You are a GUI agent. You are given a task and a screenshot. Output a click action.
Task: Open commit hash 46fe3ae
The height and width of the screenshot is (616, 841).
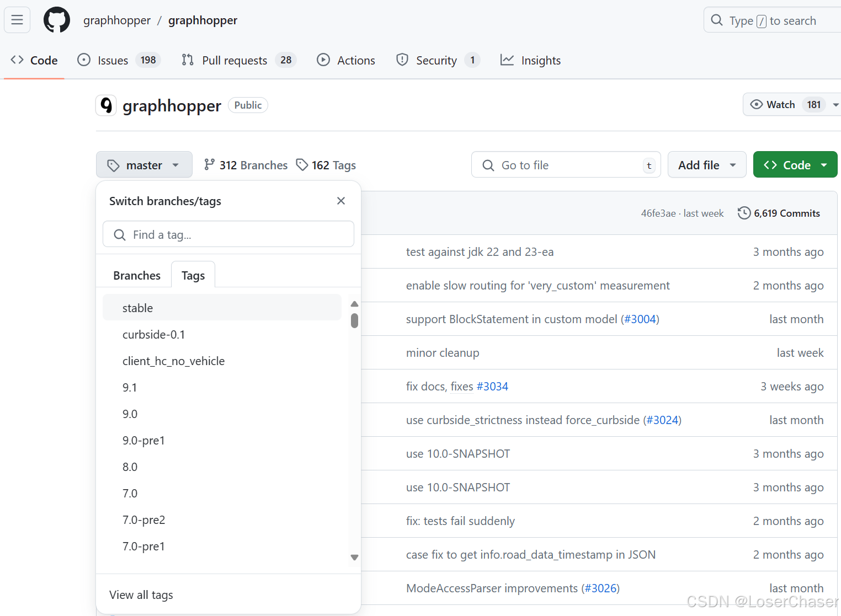tap(658, 213)
